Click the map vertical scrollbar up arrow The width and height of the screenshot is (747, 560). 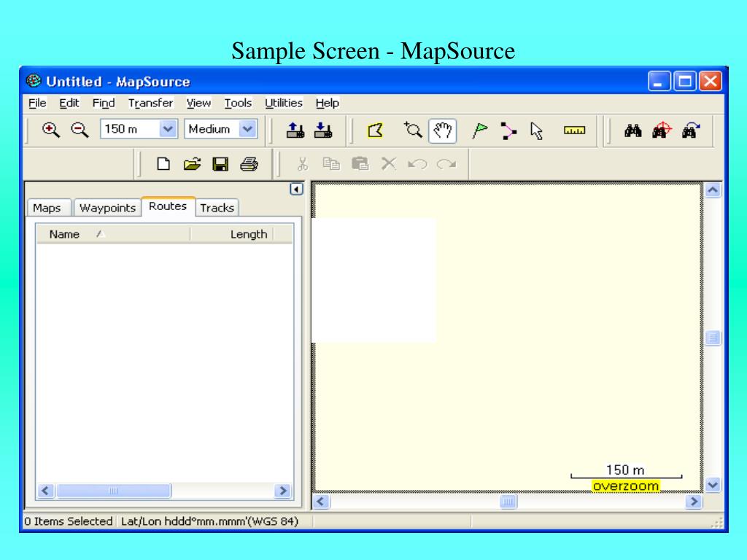click(x=713, y=190)
